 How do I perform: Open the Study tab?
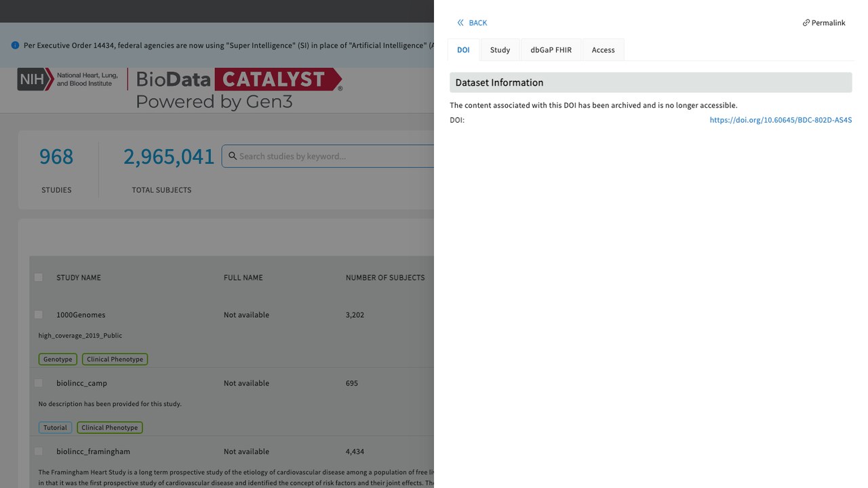point(500,50)
